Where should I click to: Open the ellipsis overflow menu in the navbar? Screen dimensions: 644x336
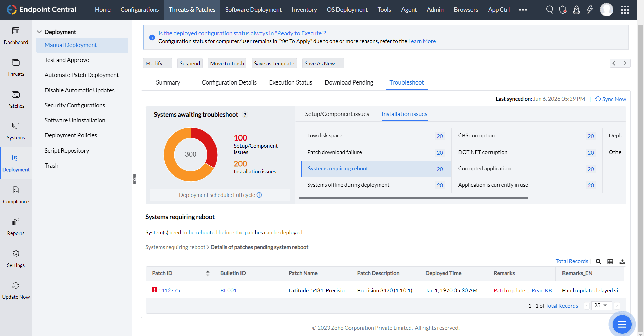click(x=523, y=10)
